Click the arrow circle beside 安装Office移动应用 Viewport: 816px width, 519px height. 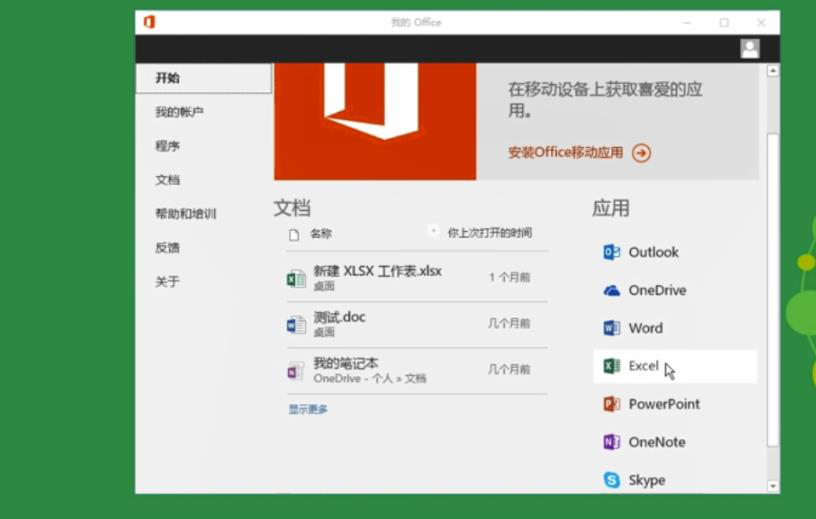click(641, 153)
